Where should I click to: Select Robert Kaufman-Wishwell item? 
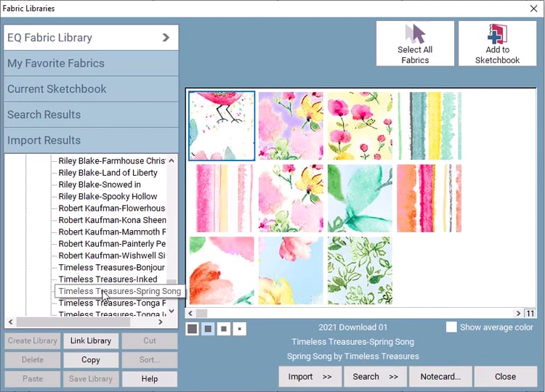click(112, 256)
